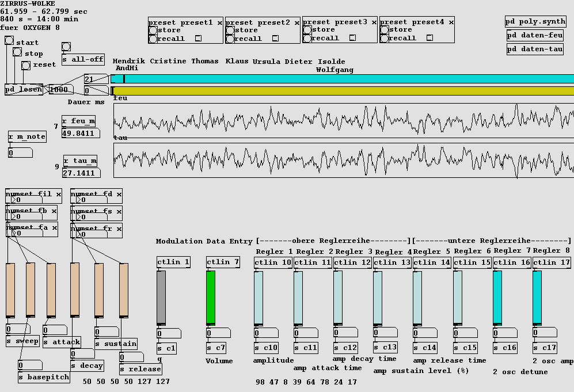Click the number box above s c10

pos(266,333)
